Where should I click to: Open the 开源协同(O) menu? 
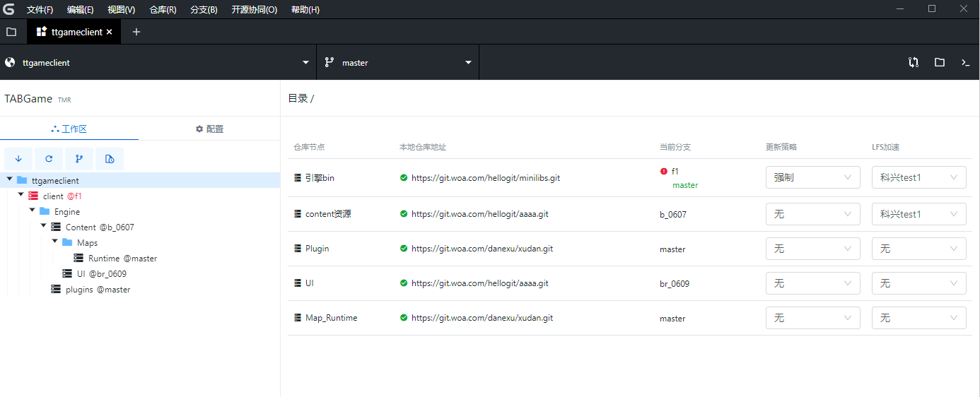pyautogui.click(x=254, y=10)
